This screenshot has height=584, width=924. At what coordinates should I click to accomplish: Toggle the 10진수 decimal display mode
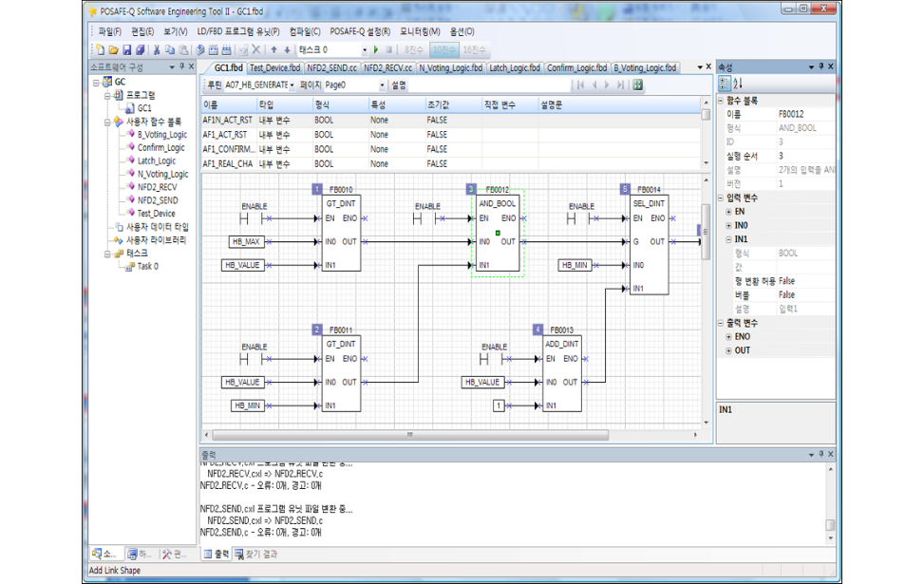tap(443, 49)
